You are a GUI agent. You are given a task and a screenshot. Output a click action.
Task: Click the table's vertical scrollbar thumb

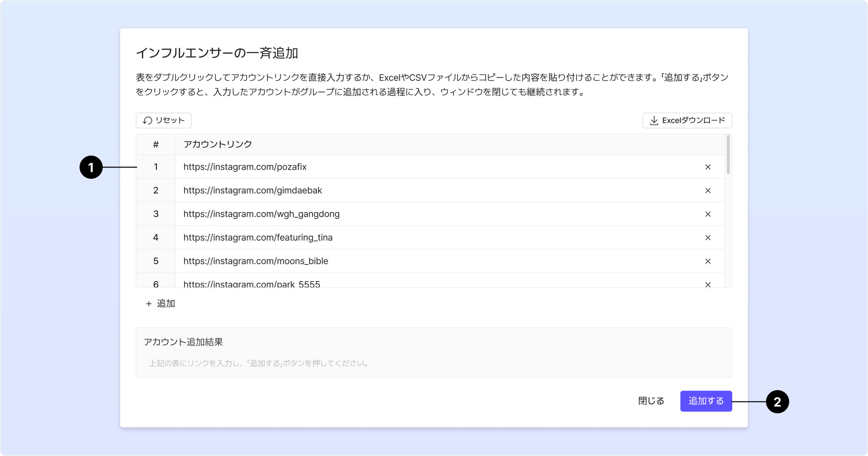[x=728, y=155]
